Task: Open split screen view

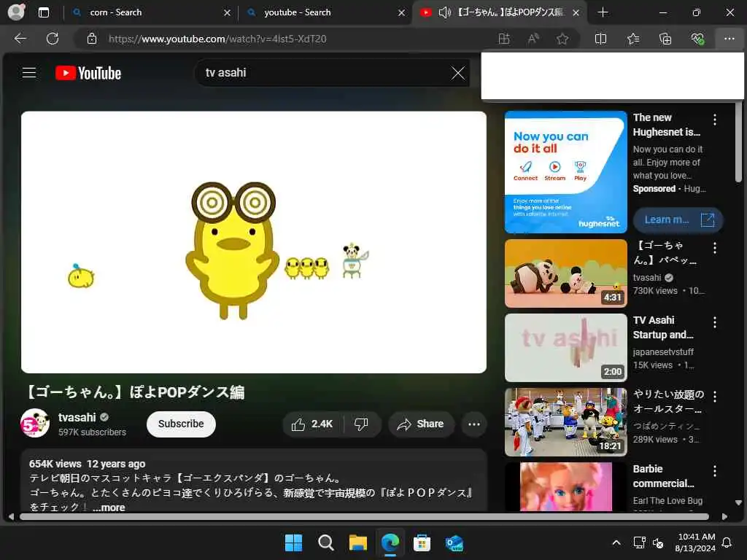Action: [601, 39]
